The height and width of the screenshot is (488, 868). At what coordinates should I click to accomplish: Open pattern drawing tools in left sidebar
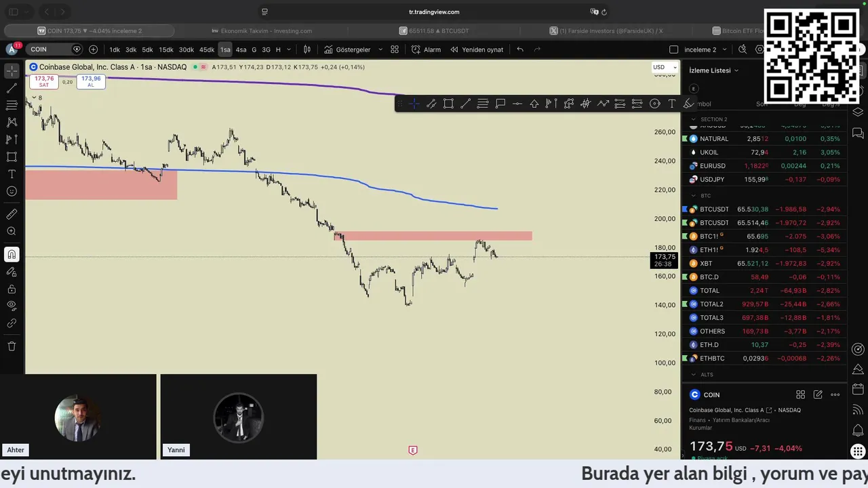point(12,122)
